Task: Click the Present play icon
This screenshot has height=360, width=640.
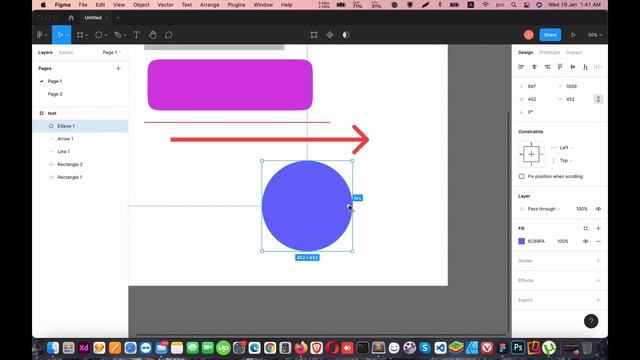Action: click(573, 35)
